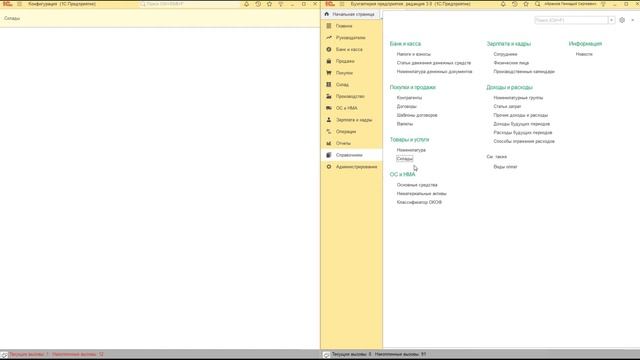Open Номенклатурные группы link
Viewport: 640px width, 360px height.
[x=518, y=98]
